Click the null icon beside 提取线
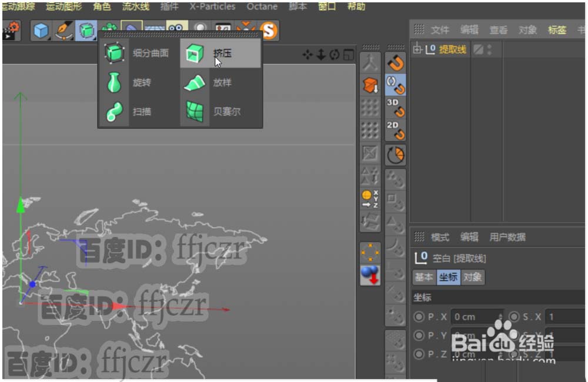Viewport: 588px width, 382px height. (x=430, y=49)
